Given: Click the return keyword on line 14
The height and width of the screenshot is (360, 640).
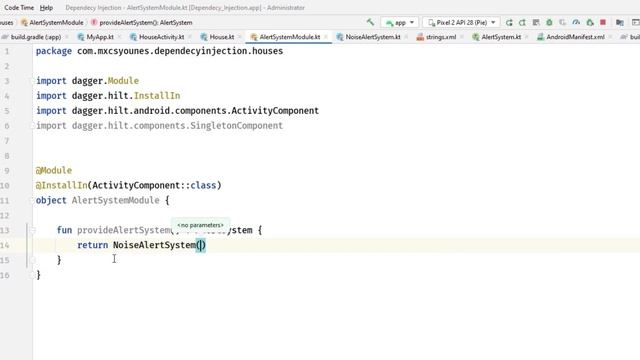Looking at the screenshot, I should (93, 245).
